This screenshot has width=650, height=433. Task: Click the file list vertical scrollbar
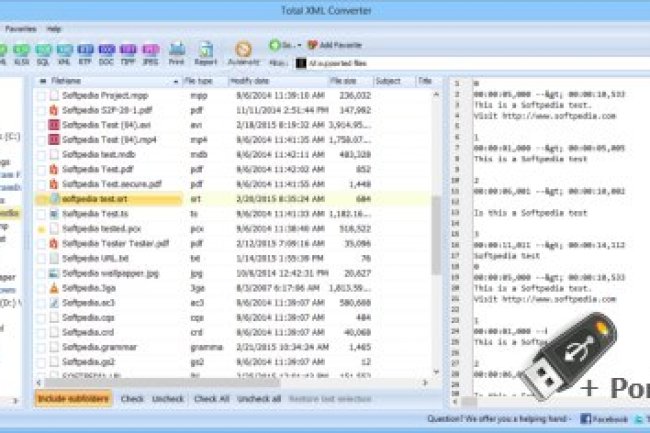[437, 230]
